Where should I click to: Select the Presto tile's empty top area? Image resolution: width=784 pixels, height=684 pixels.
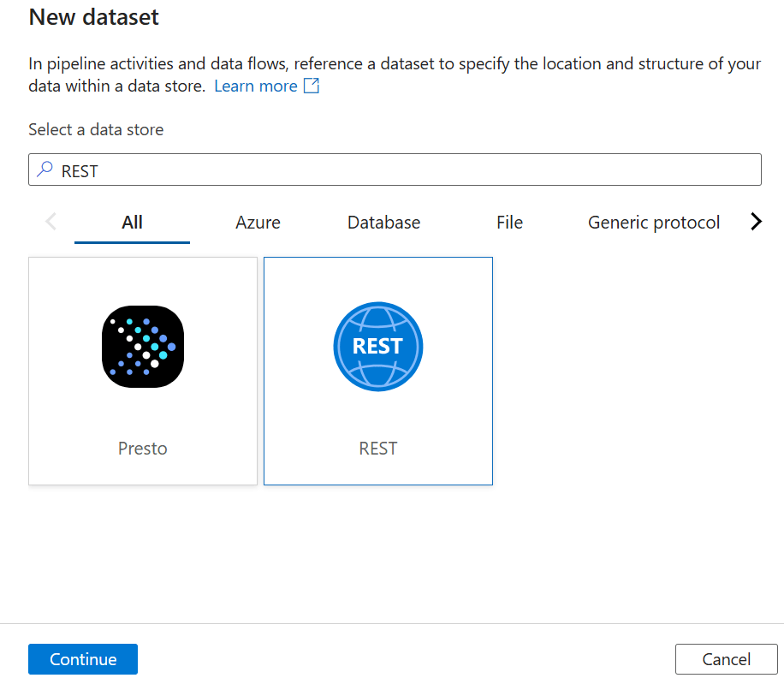pyautogui.click(x=143, y=278)
